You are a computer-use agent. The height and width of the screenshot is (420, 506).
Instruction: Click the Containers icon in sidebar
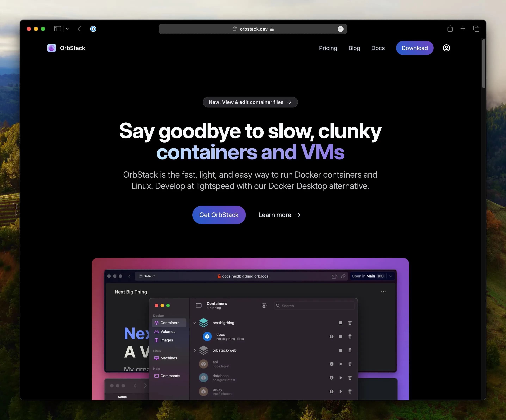[156, 322]
